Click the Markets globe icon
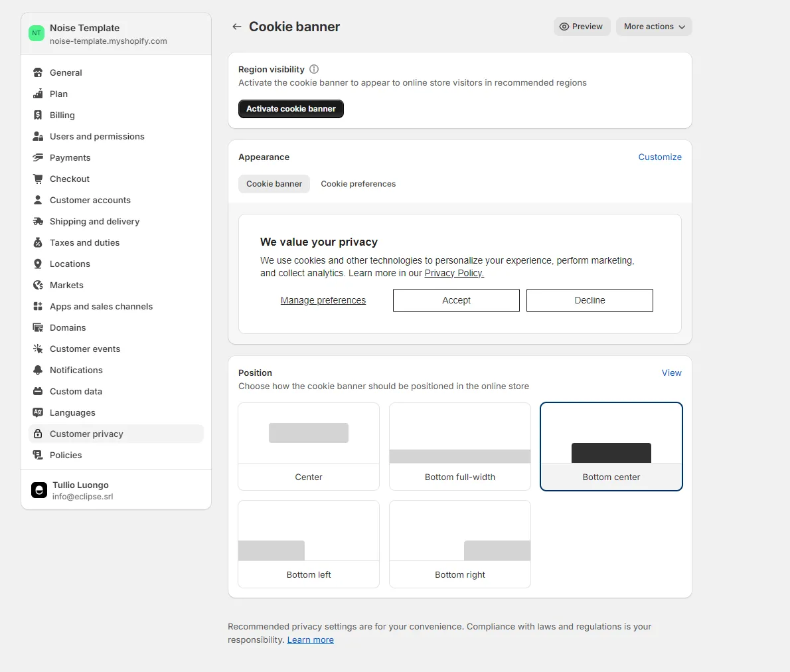 click(x=38, y=285)
